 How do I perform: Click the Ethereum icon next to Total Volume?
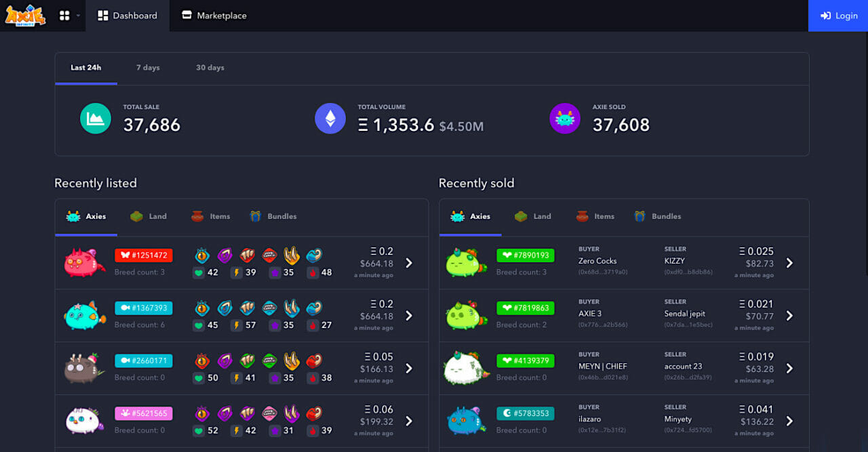(330, 118)
